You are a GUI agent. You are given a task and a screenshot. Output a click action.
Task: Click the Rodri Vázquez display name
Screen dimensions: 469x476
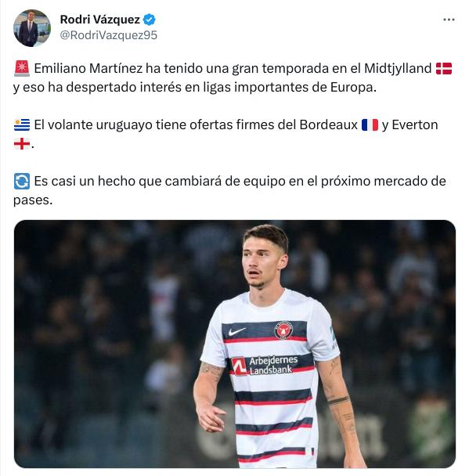pos(100,20)
